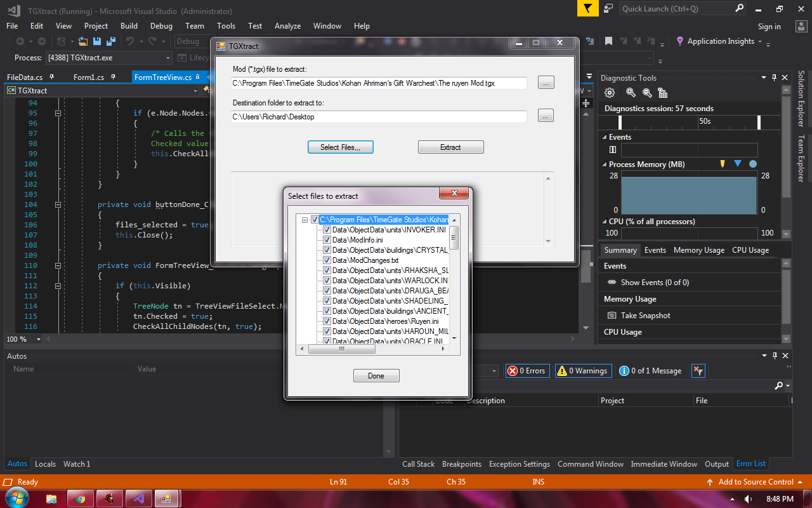Open Visual Studio from Windows taskbar
The height and width of the screenshot is (508, 812).
[x=138, y=498]
